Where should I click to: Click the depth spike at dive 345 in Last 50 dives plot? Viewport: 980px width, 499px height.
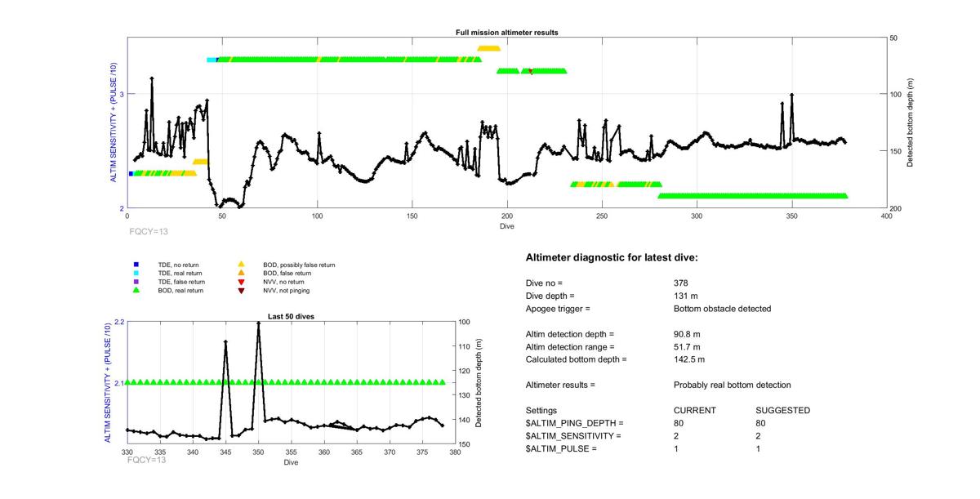point(225,341)
